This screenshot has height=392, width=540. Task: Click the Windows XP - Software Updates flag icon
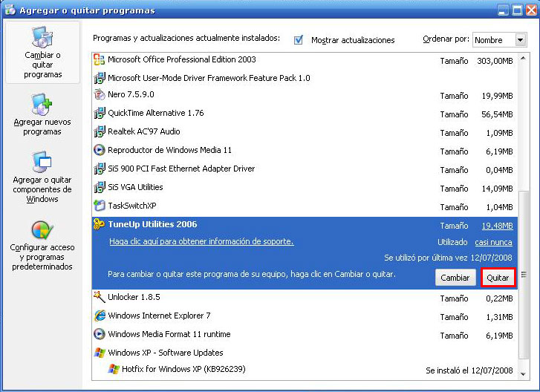tap(100, 353)
